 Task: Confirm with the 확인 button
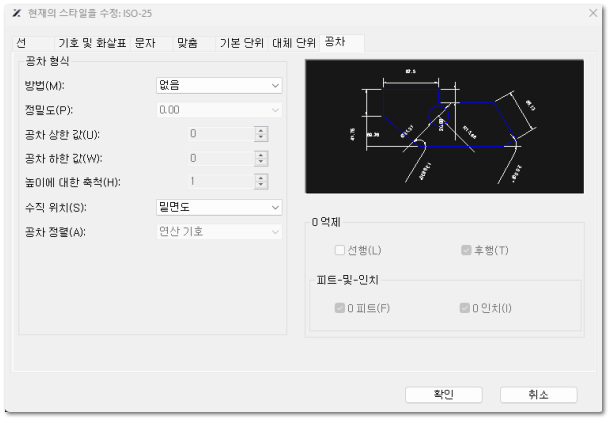(444, 394)
